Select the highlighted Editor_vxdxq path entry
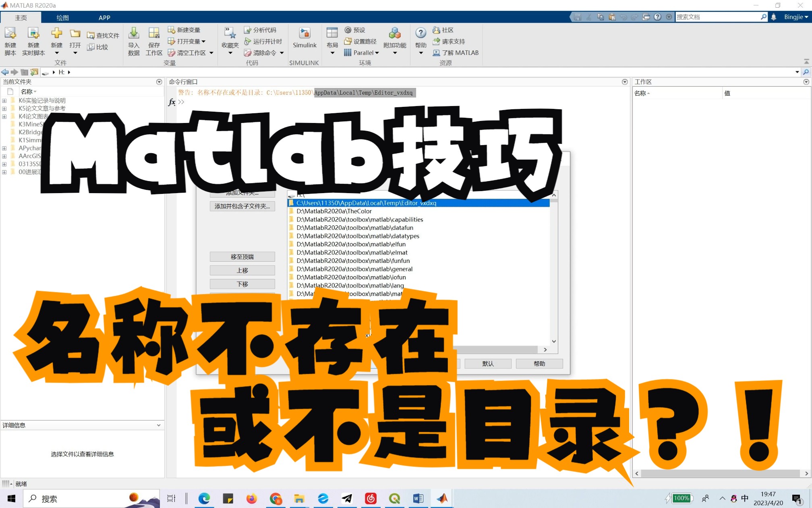 (x=418, y=203)
